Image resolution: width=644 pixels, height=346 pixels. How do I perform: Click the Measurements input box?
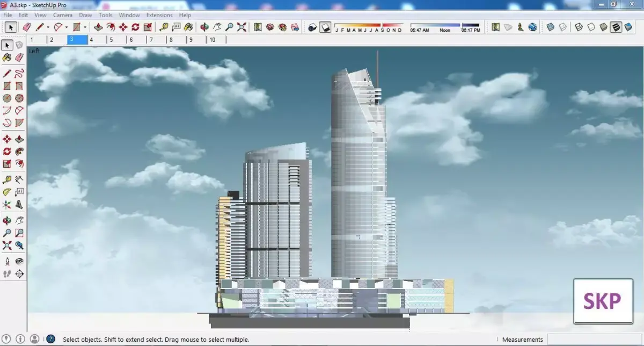pyautogui.click(x=593, y=339)
